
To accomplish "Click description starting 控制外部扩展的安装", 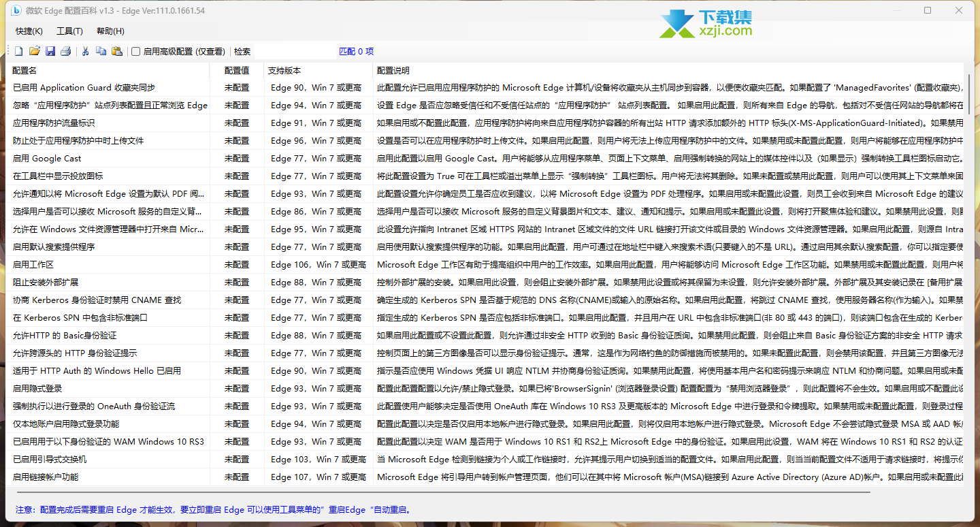I will tap(670, 282).
